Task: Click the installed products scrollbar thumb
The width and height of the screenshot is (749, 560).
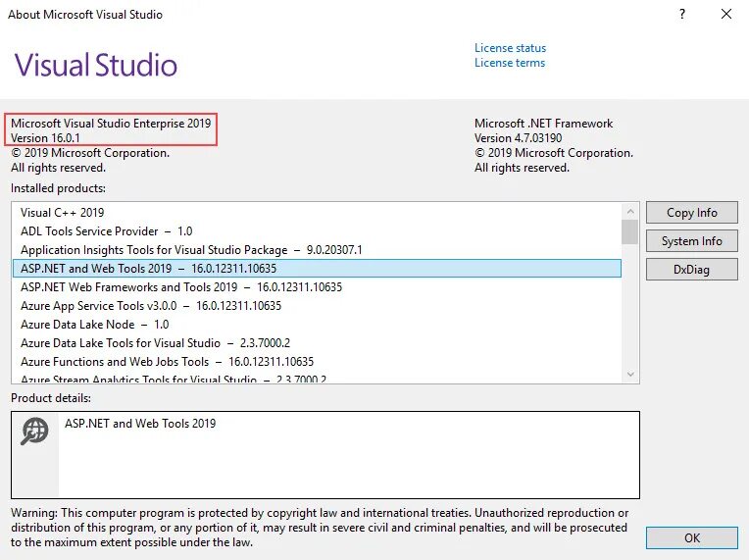Action: tap(630, 231)
